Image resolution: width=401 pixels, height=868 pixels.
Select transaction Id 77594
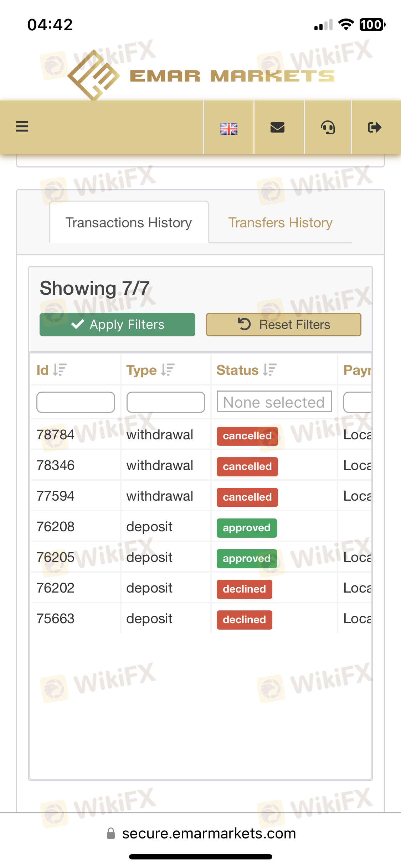pyautogui.click(x=56, y=496)
